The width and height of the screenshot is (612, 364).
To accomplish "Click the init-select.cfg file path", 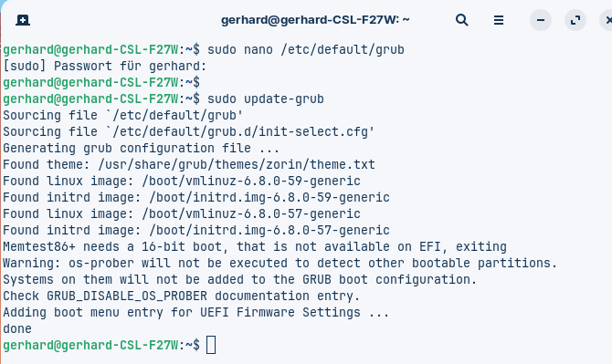I will [x=243, y=131].
